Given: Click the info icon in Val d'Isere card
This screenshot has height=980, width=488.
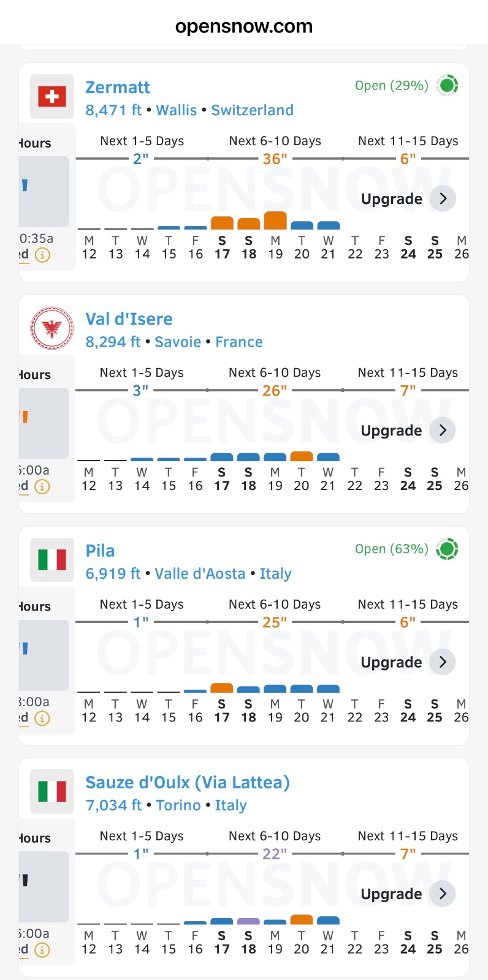Looking at the screenshot, I should pyautogui.click(x=42, y=487).
